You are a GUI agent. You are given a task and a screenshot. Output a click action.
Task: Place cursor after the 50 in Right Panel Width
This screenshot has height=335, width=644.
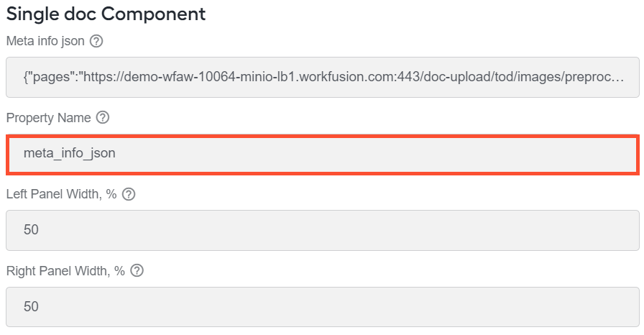click(x=39, y=306)
